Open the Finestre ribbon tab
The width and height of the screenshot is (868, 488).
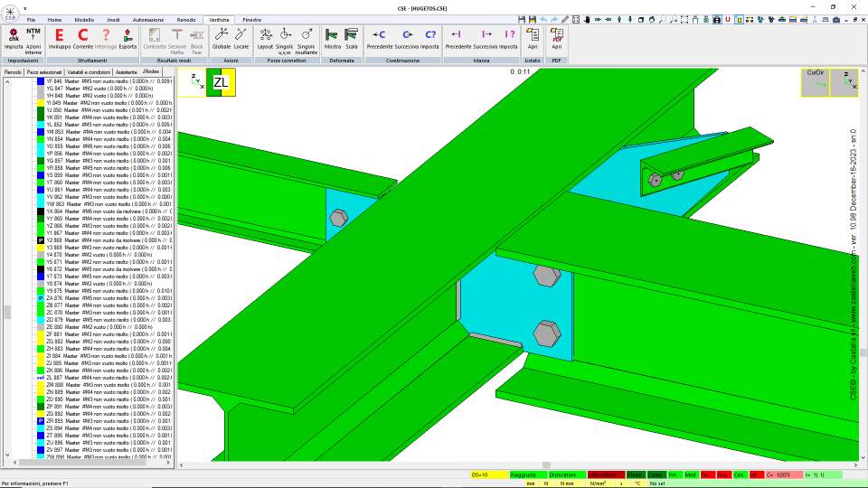click(x=252, y=20)
